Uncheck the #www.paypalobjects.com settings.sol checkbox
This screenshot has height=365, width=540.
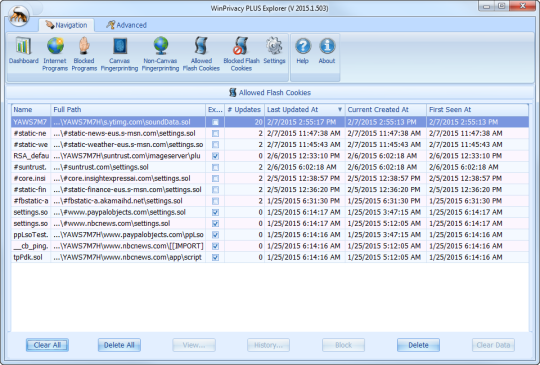click(215, 212)
